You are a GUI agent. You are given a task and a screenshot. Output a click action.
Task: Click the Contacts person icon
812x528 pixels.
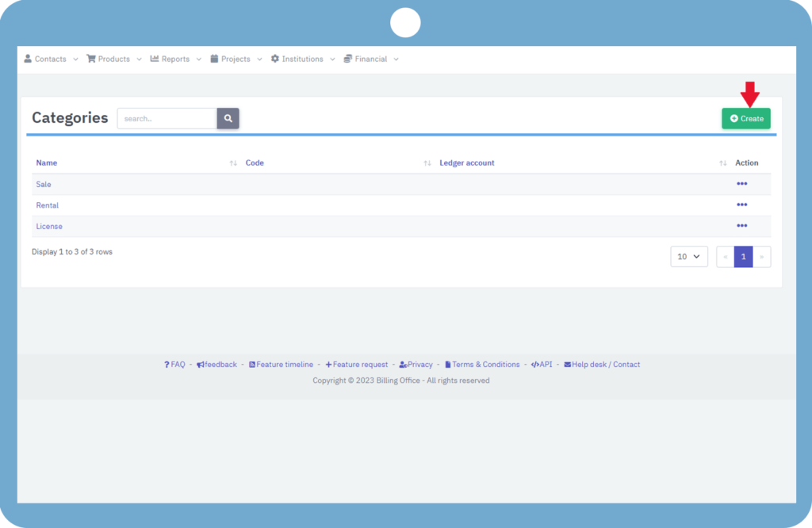click(28, 59)
